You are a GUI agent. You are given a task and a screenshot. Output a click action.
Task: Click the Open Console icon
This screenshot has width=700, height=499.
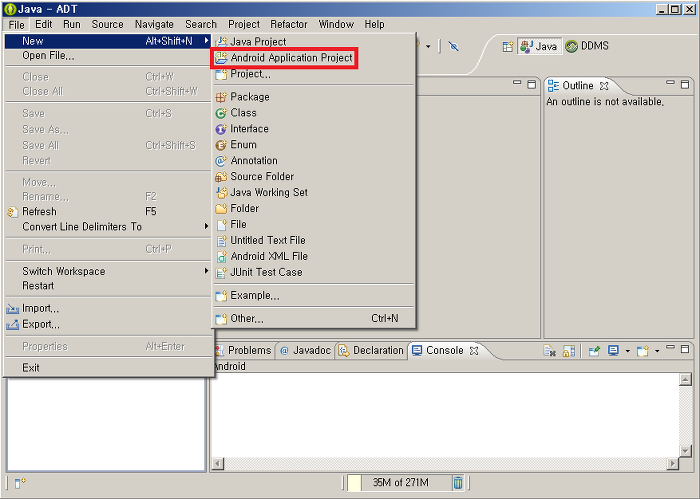[x=642, y=351]
